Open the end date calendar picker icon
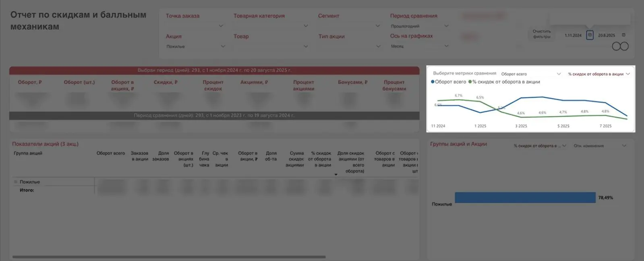Viewport: 644px width, 261px height. coord(623,35)
